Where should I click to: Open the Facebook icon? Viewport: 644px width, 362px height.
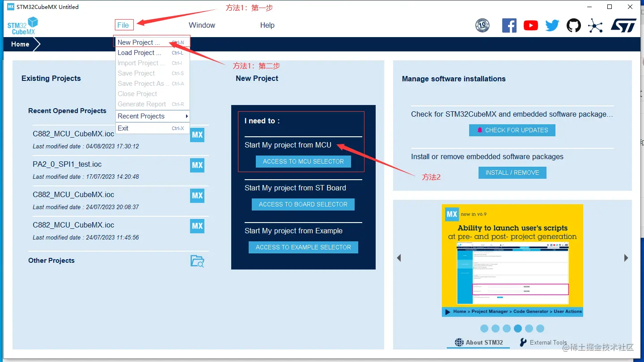click(x=509, y=25)
